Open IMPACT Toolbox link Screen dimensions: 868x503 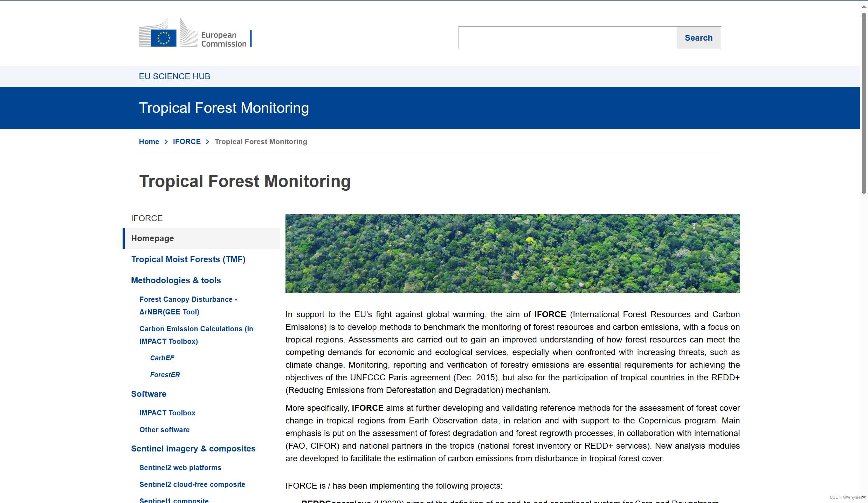coord(167,413)
